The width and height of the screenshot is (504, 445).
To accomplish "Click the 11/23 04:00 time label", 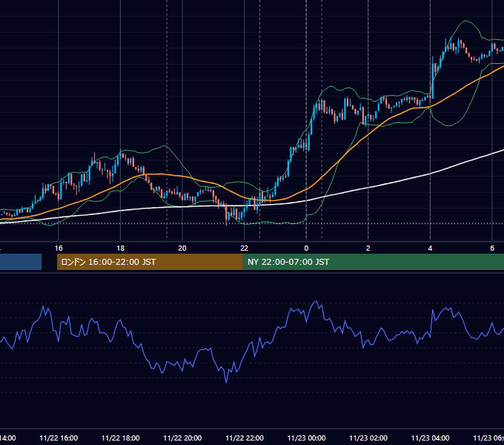I will click(430, 438).
